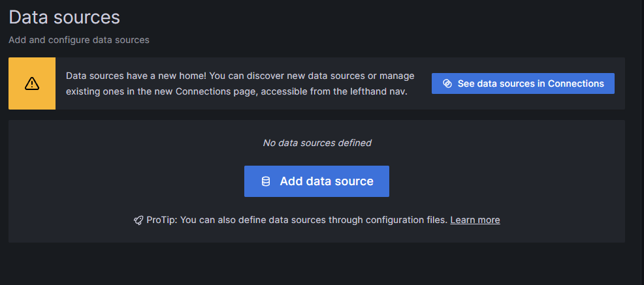Click the ProTip configuration files text
This screenshot has width=644, height=285.
point(297,220)
